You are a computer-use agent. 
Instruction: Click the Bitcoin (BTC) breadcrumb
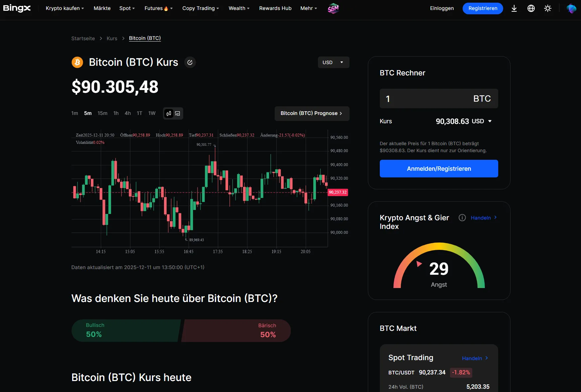(x=145, y=38)
